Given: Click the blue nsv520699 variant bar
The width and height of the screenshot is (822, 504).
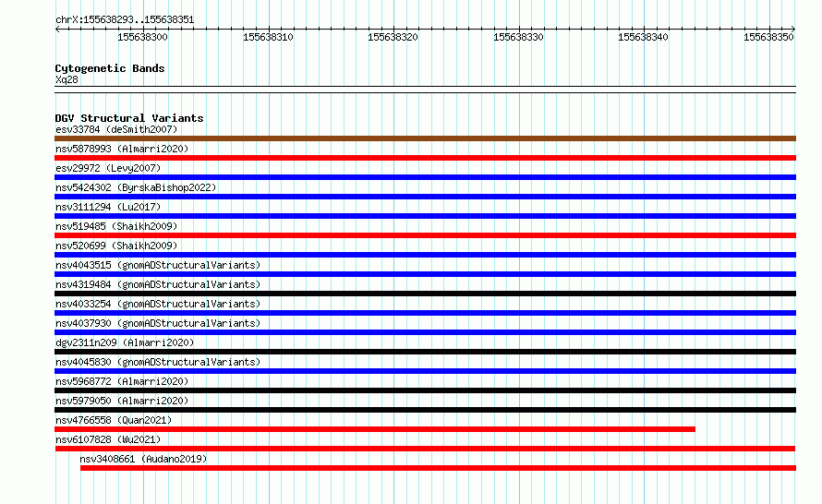Looking at the screenshot, I should tap(425, 255).
